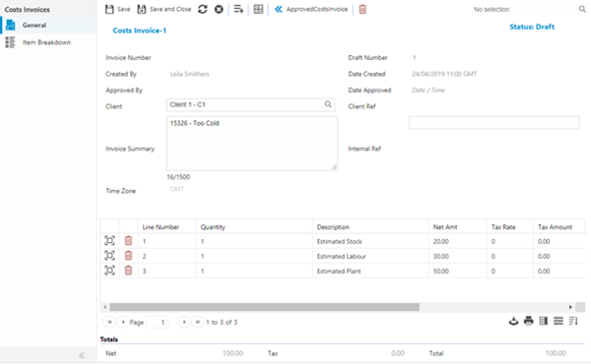Click the horizontal scrollbar right arrow
This screenshot has width=591, height=364.
[x=570, y=307]
